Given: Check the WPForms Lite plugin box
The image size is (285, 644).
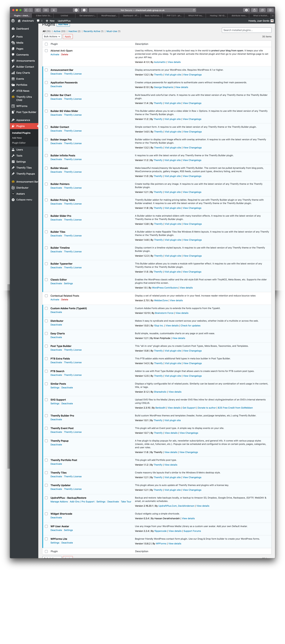Looking at the screenshot, I should 46,539.
